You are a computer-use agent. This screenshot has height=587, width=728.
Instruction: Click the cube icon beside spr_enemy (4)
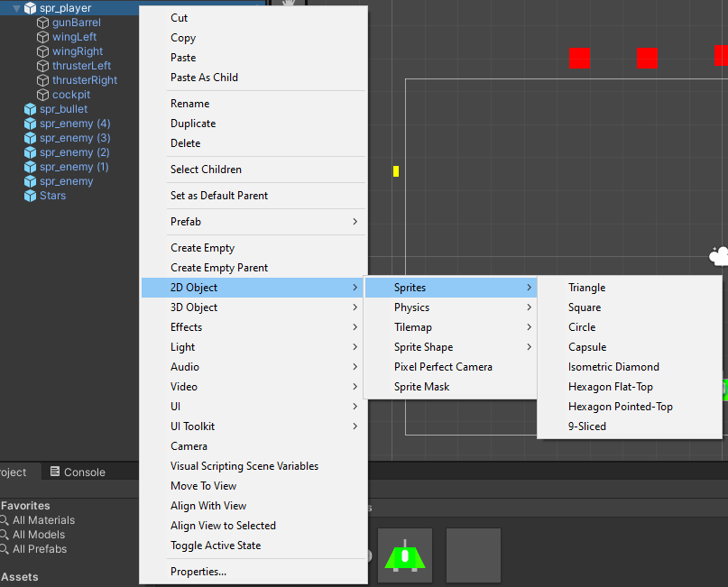[31, 124]
